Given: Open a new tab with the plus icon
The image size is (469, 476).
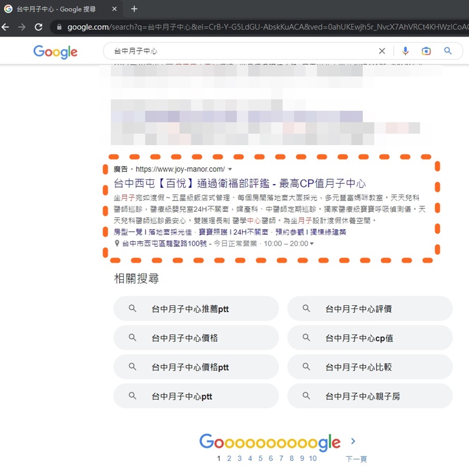Looking at the screenshot, I should 134,9.
